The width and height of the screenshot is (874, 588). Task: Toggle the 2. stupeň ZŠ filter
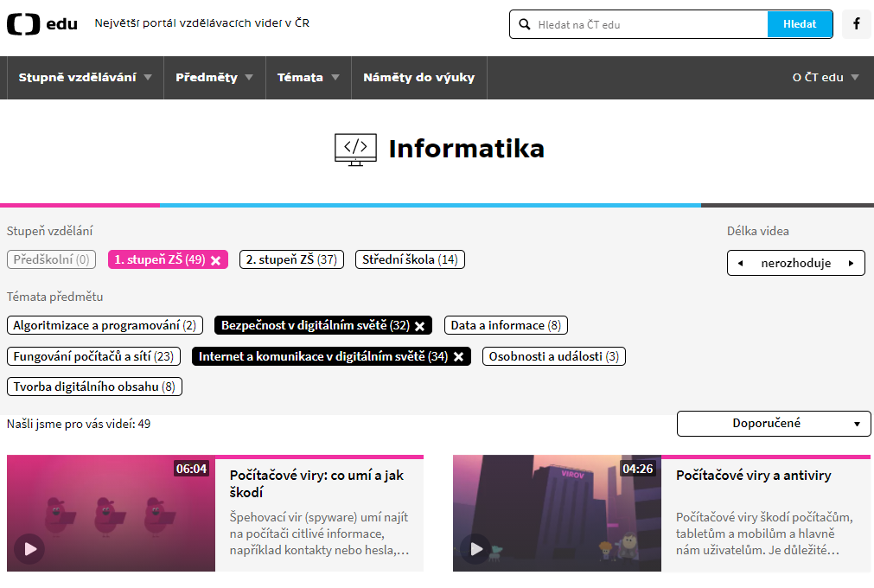point(291,259)
